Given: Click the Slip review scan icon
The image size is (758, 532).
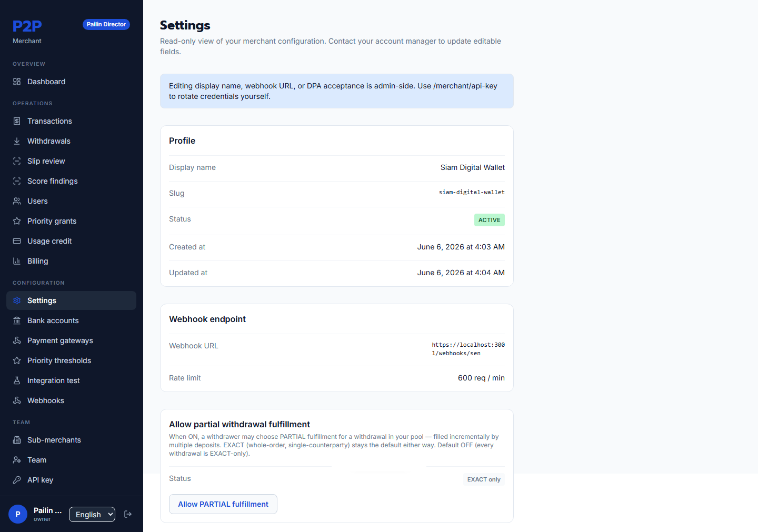Looking at the screenshot, I should pyautogui.click(x=17, y=161).
